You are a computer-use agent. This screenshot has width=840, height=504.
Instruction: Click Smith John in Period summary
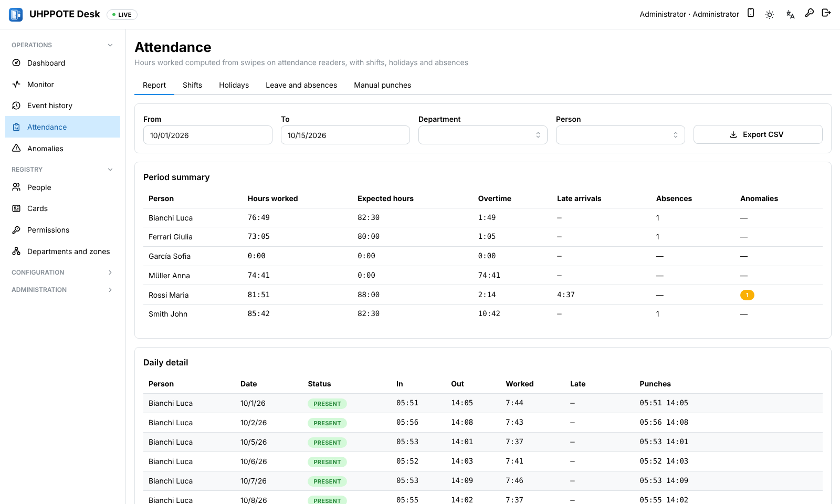(x=168, y=314)
